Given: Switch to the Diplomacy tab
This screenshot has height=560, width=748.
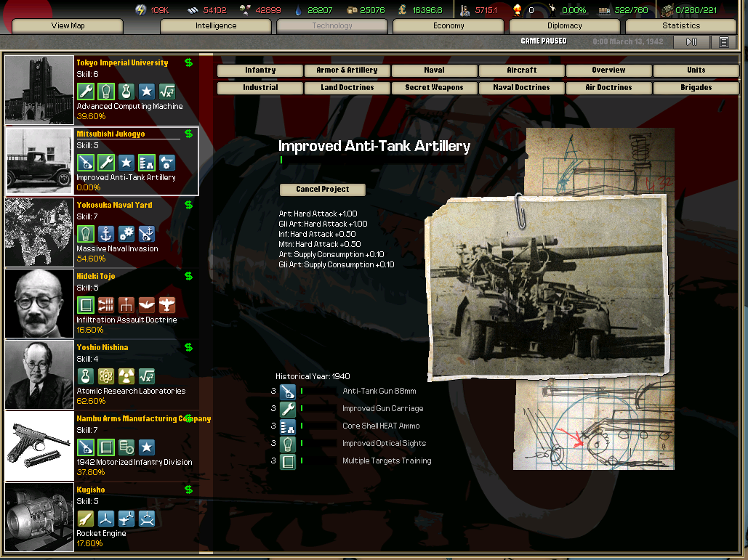Looking at the screenshot, I should (x=565, y=26).
